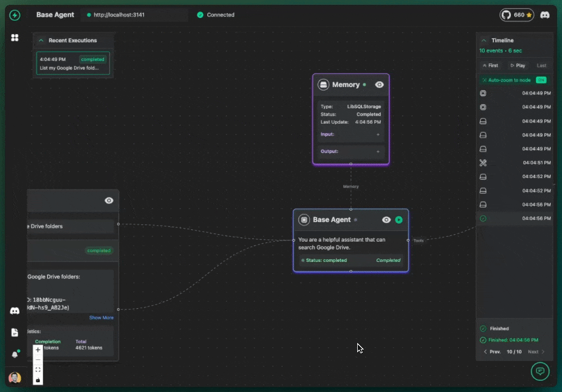Click the auto-zoom target icon
Screen dimensions: 562x392
[484, 80]
